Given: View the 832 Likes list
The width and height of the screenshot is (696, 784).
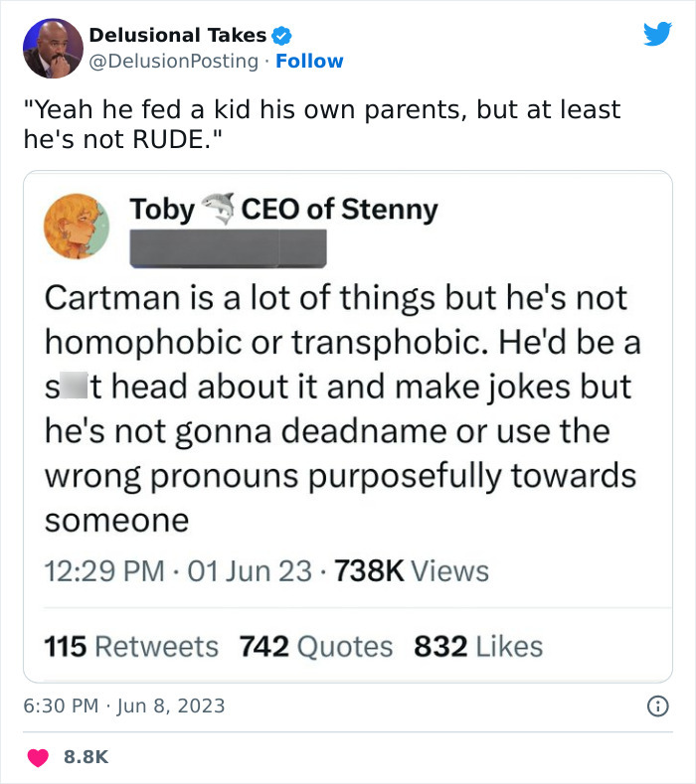Looking at the screenshot, I should point(478,647).
